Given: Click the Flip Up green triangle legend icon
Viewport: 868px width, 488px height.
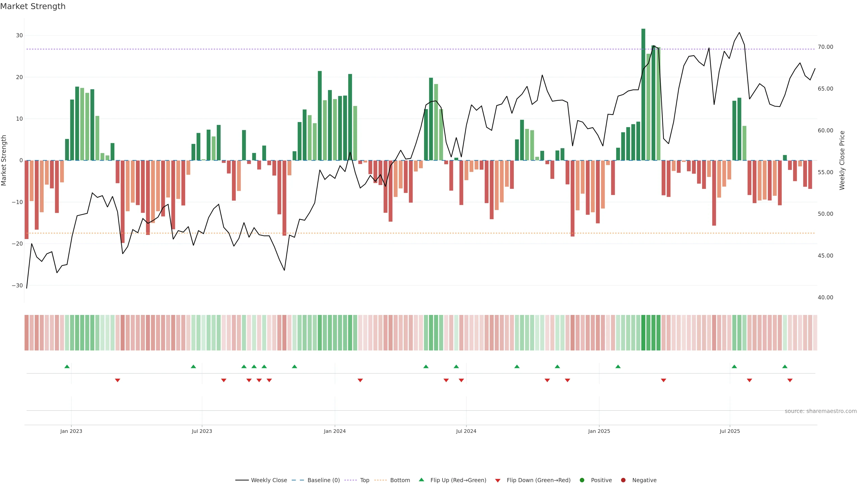Looking at the screenshot, I should [421, 480].
